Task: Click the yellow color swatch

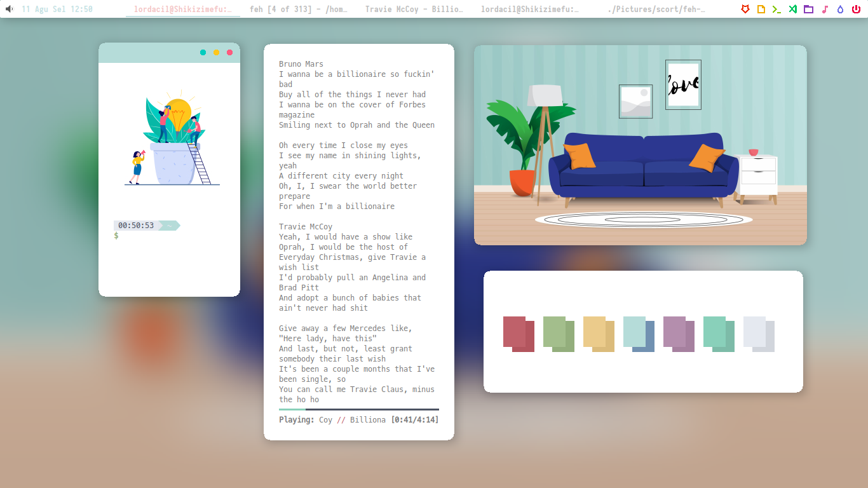Action: pyautogui.click(x=599, y=334)
